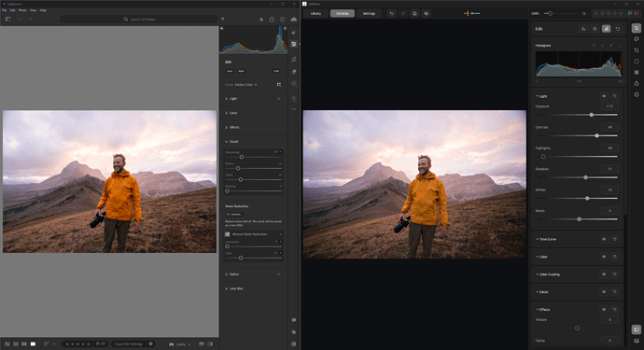Click the Search All Photos field
This screenshot has height=350, width=644.
[x=138, y=20]
